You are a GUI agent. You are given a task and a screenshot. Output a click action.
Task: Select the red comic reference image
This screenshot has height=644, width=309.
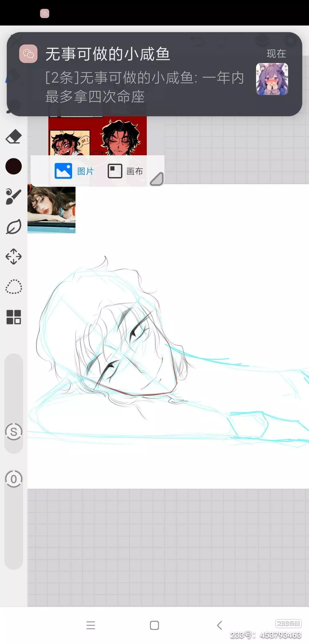tap(97, 136)
